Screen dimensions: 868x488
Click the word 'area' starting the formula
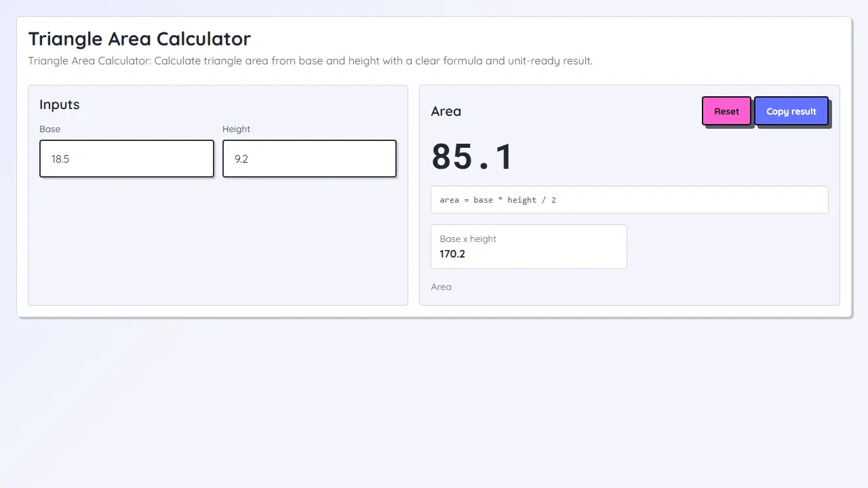click(450, 200)
